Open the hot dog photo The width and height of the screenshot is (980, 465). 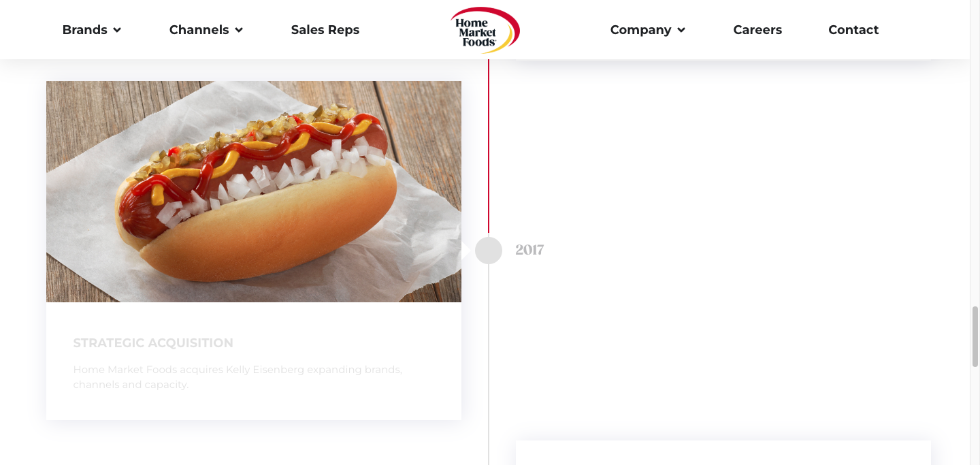(x=254, y=191)
